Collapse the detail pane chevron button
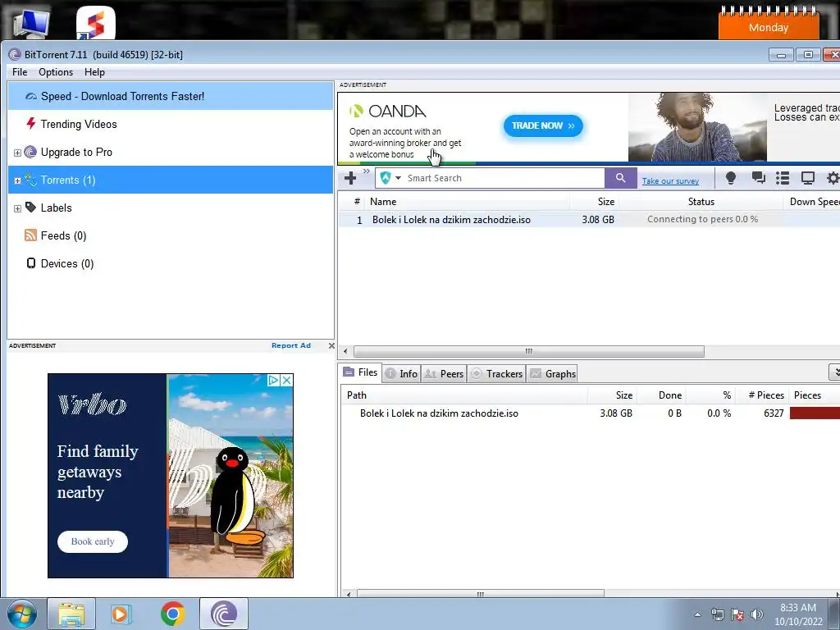The width and height of the screenshot is (840, 630). (834, 372)
